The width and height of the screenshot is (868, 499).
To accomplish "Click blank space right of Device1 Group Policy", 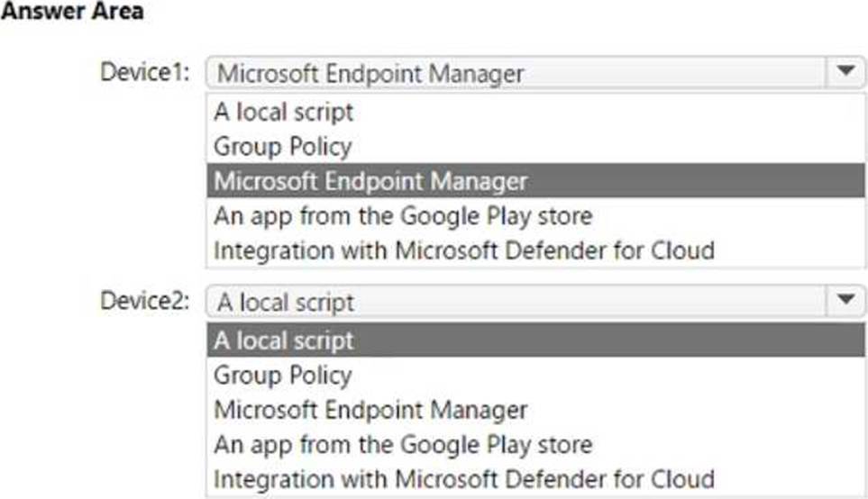I will (x=608, y=147).
